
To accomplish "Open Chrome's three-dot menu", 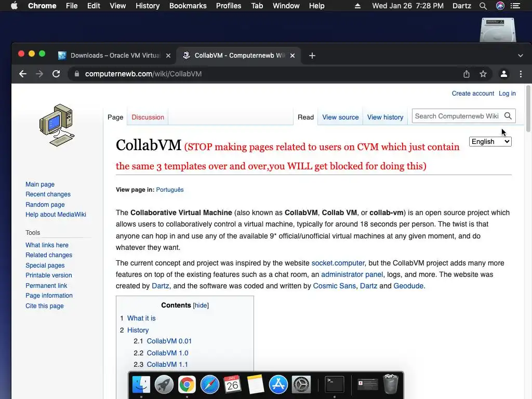I will pyautogui.click(x=521, y=74).
